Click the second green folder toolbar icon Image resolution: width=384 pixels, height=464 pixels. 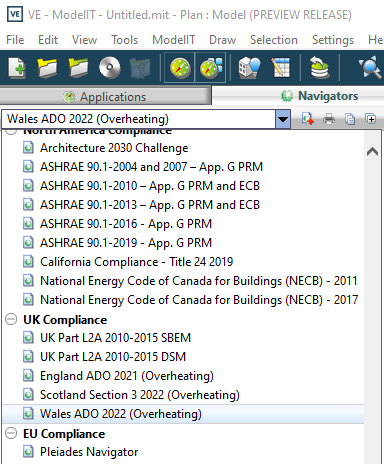point(79,68)
